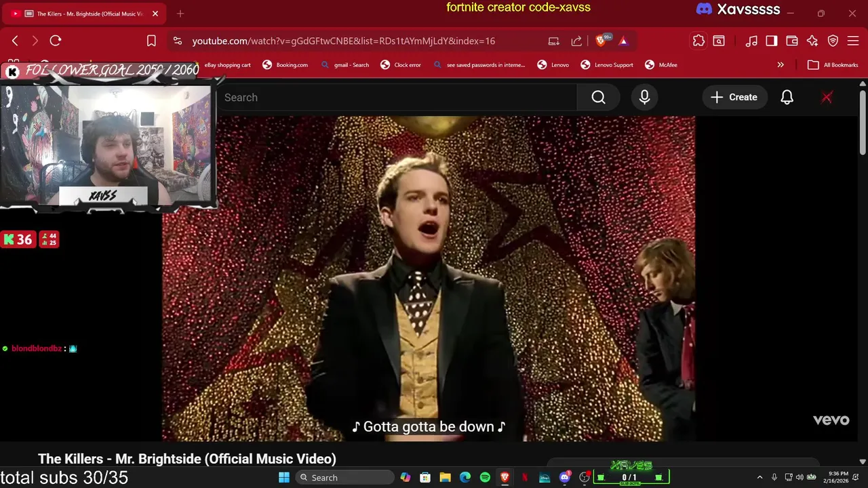Click the Mr. Brightside video player
The image size is (868, 488).
tap(428, 278)
